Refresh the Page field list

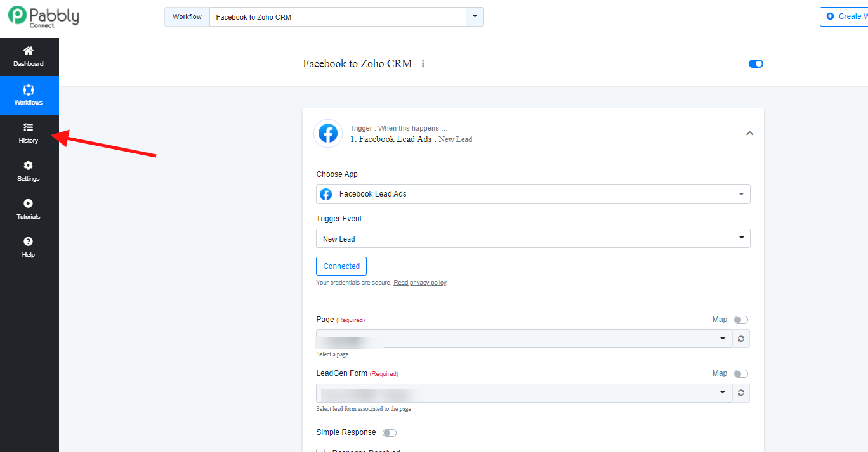pyautogui.click(x=741, y=339)
